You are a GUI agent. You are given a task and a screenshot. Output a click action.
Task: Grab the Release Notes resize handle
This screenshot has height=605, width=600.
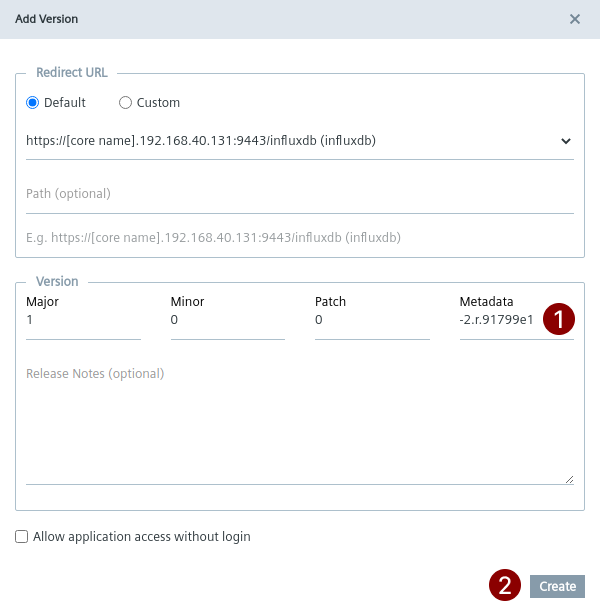tap(569, 479)
